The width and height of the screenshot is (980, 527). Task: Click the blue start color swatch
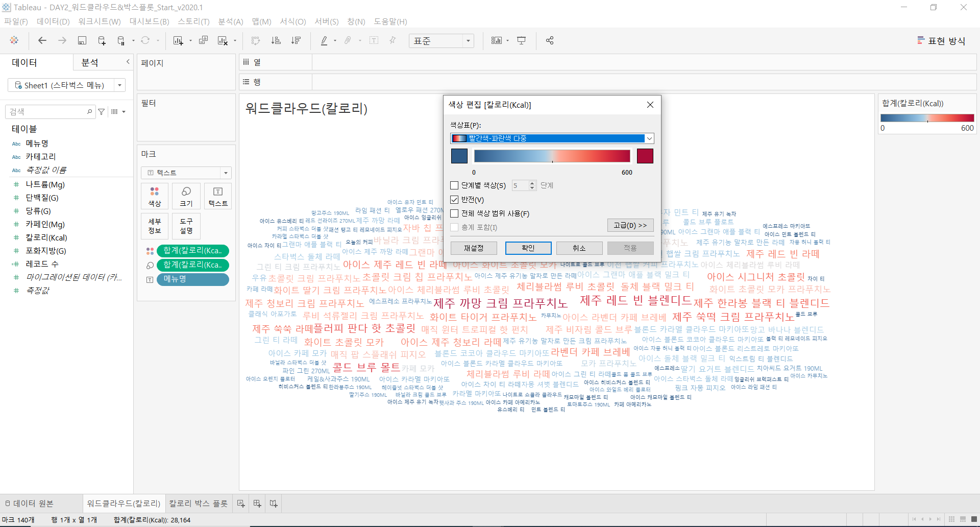coord(459,156)
